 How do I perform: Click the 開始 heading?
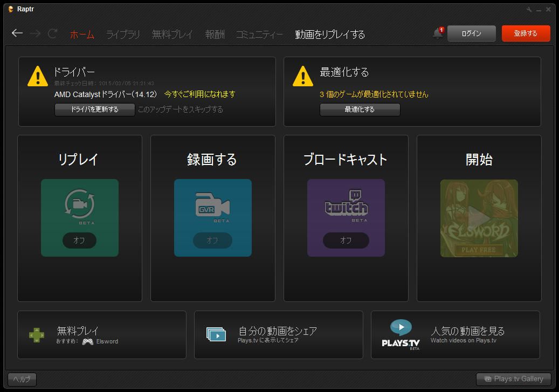pos(479,160)
